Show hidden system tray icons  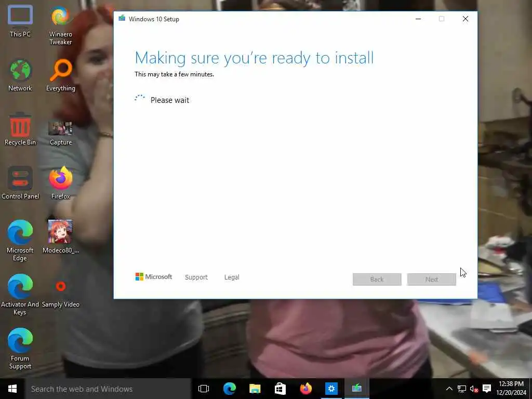click(449, 389)
